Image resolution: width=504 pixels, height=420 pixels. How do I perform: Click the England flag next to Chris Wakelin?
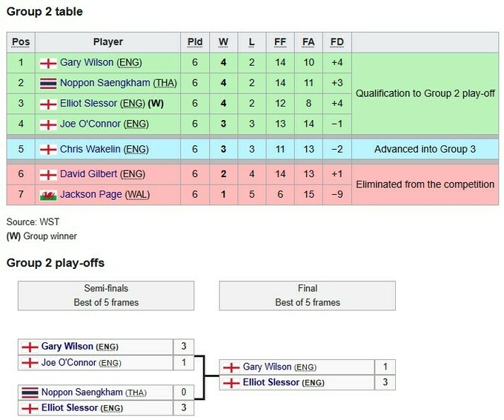point(48,149)
